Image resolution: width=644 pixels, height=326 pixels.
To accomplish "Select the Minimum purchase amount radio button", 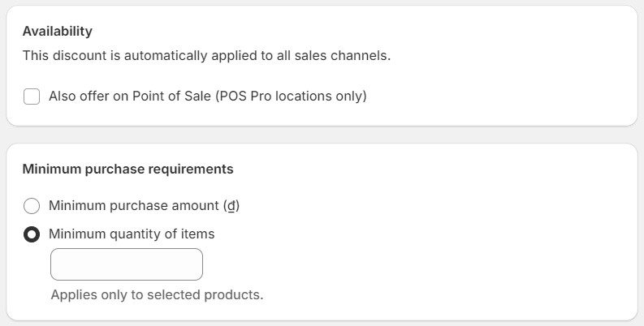I will coord(32,206).
